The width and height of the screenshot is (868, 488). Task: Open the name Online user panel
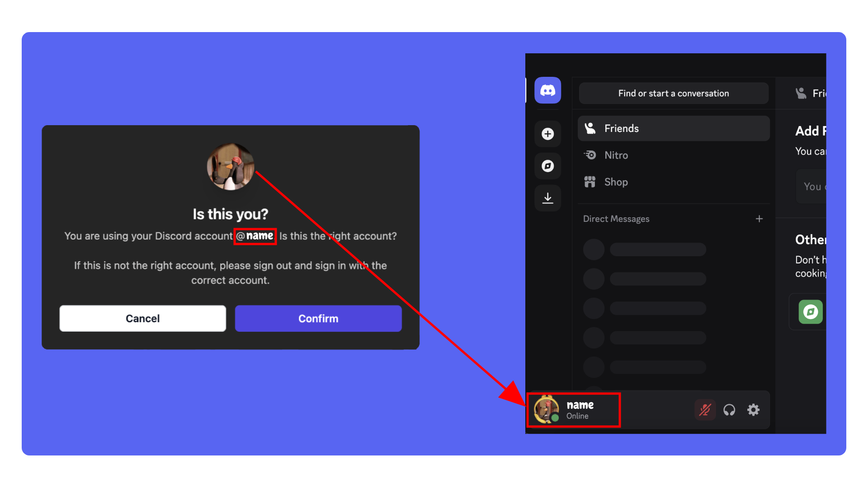pos(574,410)
